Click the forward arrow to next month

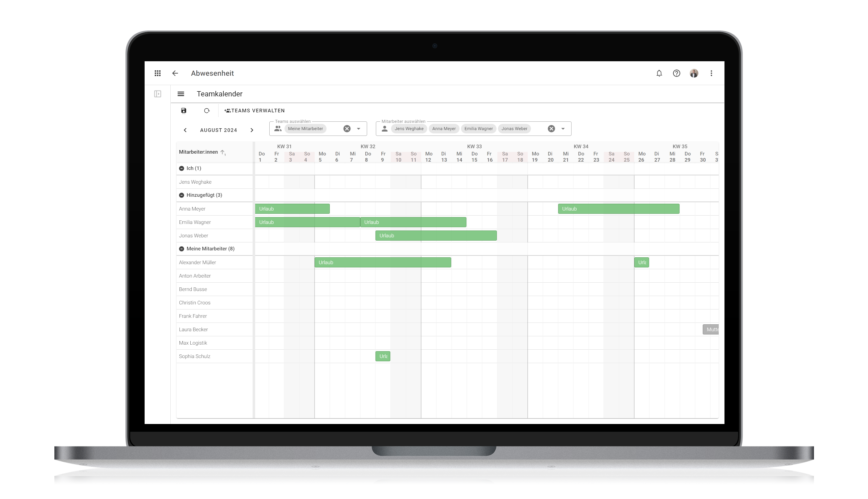click(x=251, y=130)
